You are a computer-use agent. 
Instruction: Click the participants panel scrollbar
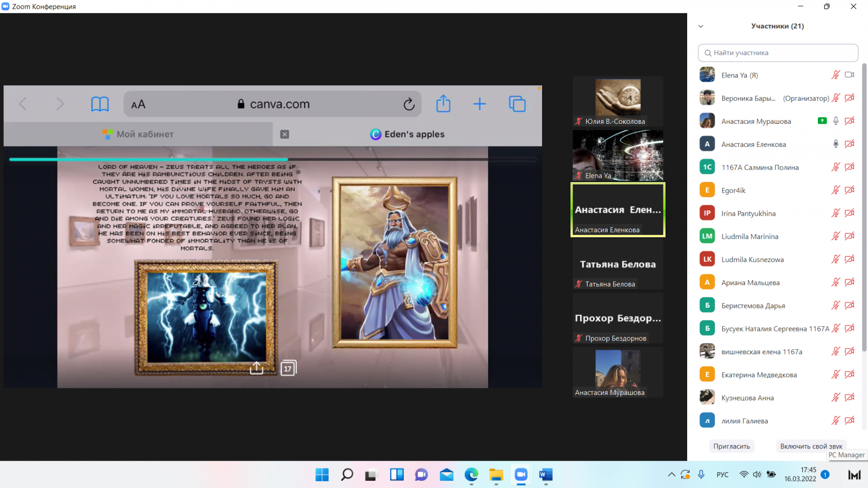click(x=864, y=207)
